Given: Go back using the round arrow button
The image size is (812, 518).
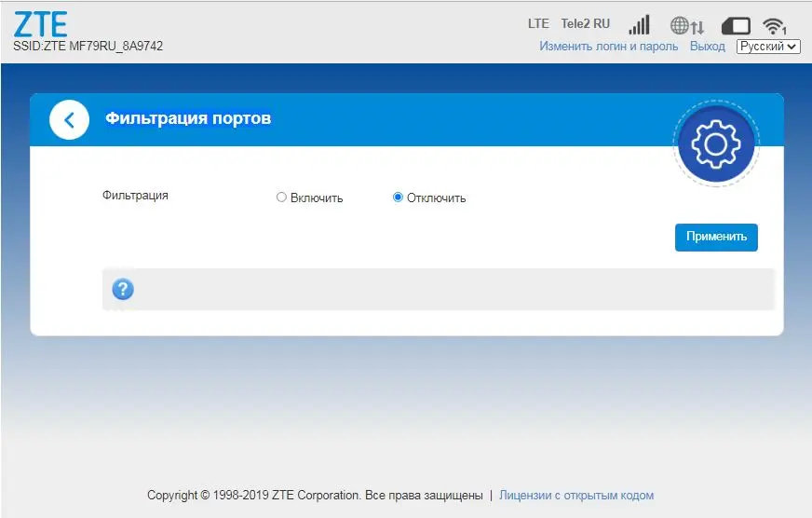Looking at the screenshot, I should [70, 119].
